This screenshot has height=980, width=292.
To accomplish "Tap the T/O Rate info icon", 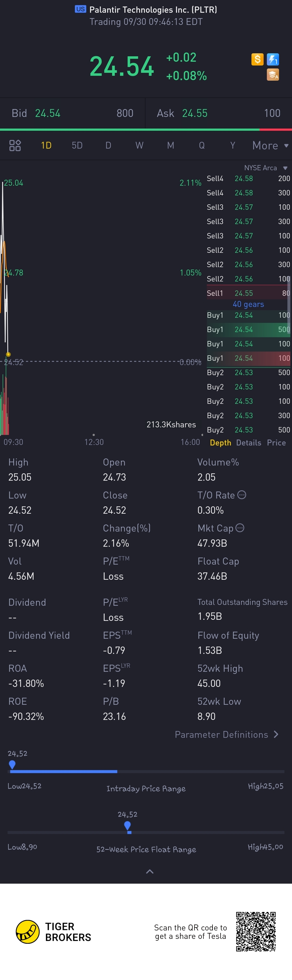I will click(x=242, y=495).
